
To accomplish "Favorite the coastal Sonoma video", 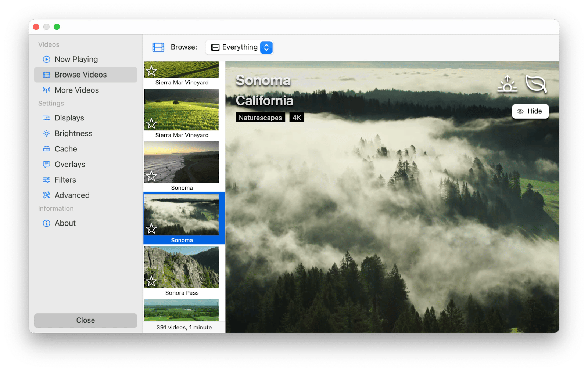I will [x=151, y=176].
